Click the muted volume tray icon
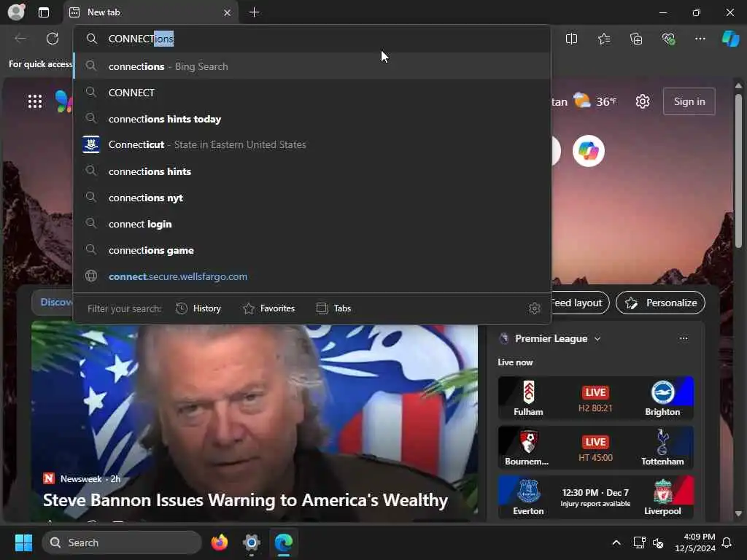The width and height of the screenshot is (747, 560). click(658, 542)
